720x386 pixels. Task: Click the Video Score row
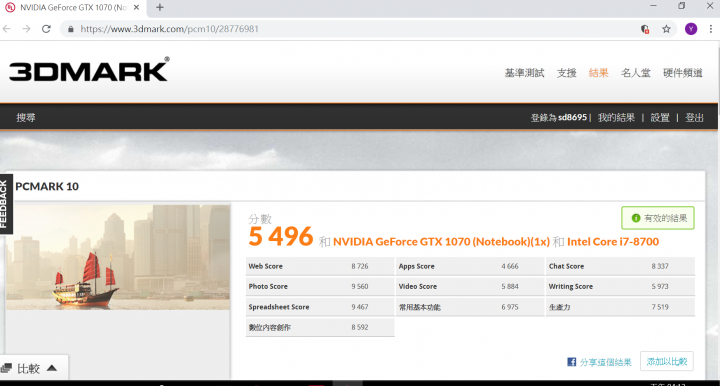click(470, 286)
